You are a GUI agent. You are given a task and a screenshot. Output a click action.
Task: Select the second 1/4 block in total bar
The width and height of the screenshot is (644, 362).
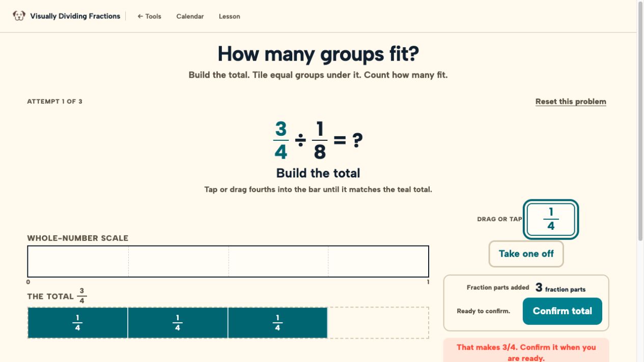[178, 323]
